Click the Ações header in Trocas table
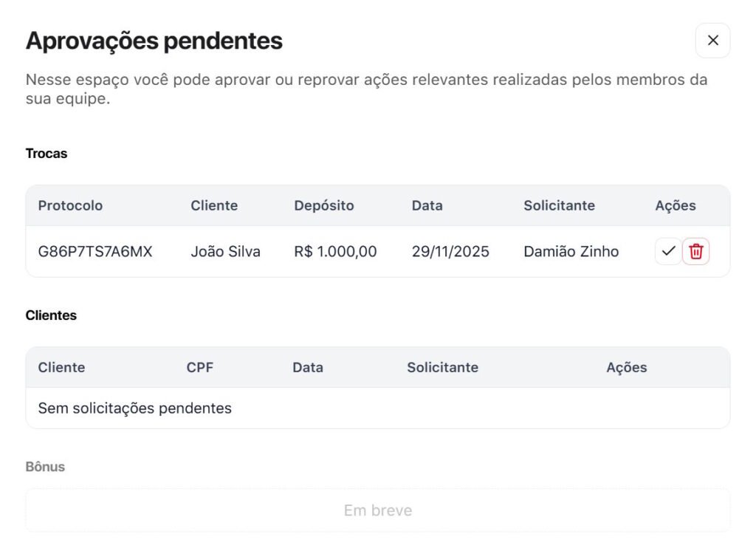This screenshot has width=756, height=551. (675, 205)
